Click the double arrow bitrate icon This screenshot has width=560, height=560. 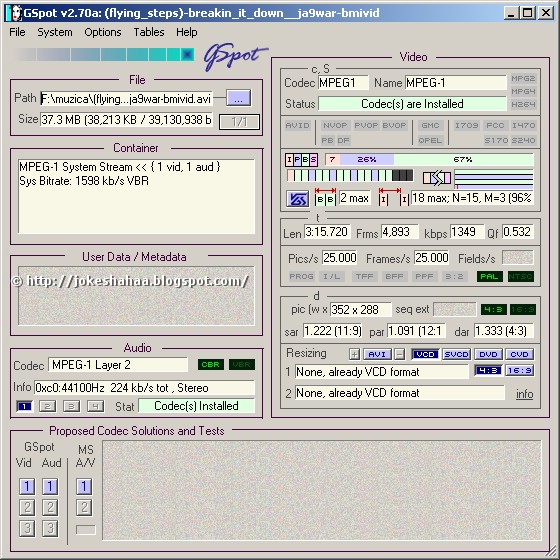[x=436, y=178]
